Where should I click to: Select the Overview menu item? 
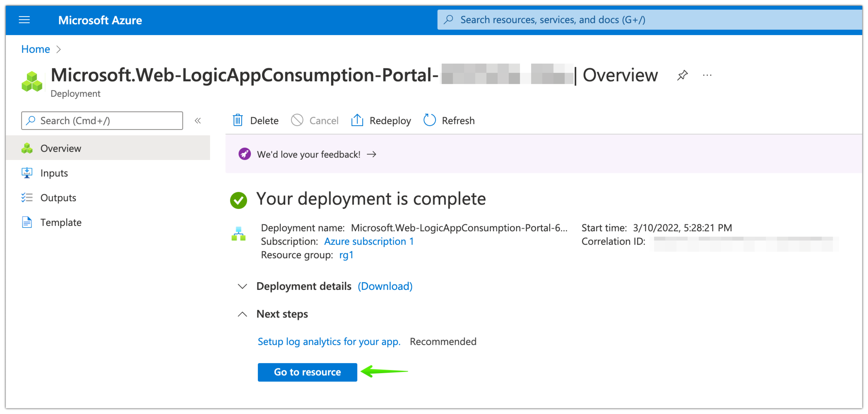point(108,148)
